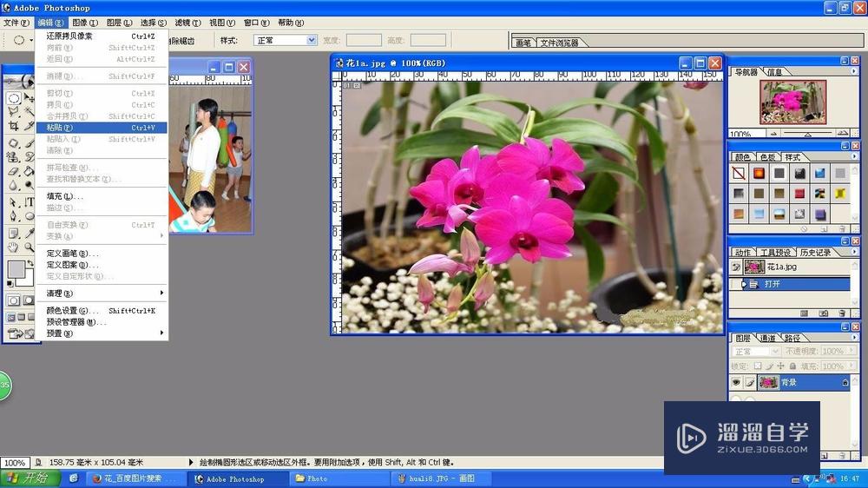Select the Hand tool
The height and width of the screenshot is (488, 868).
(13, 247)
